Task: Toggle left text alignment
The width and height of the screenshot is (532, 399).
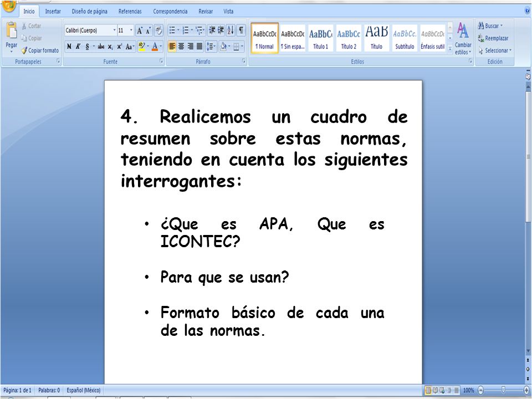Action: 172,46
